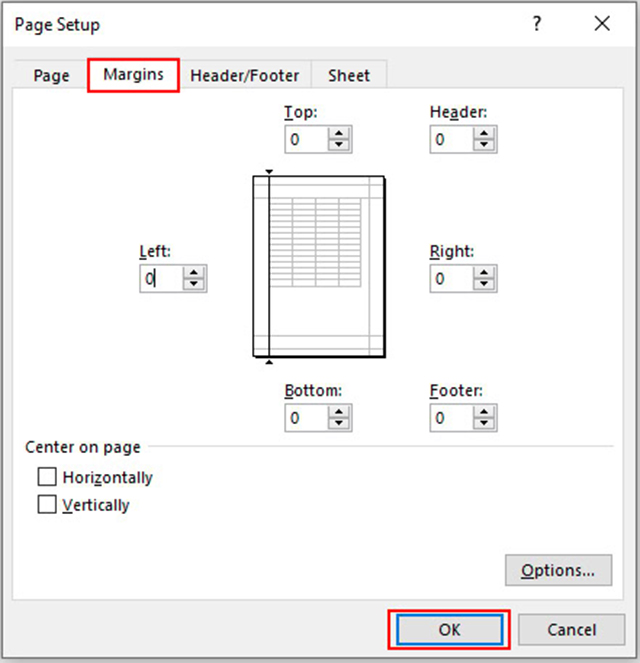
Task: Close the Page Setup dialog
Action: (x=602, y=24)
